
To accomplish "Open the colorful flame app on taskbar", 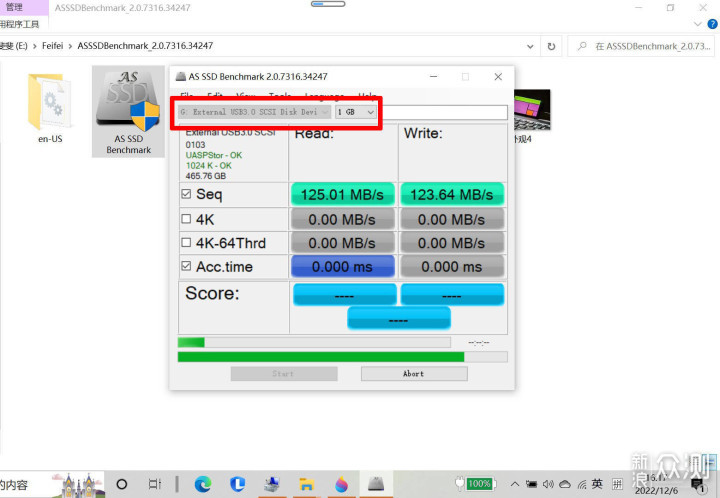I will pyautogui.click(x=341, y=484).
